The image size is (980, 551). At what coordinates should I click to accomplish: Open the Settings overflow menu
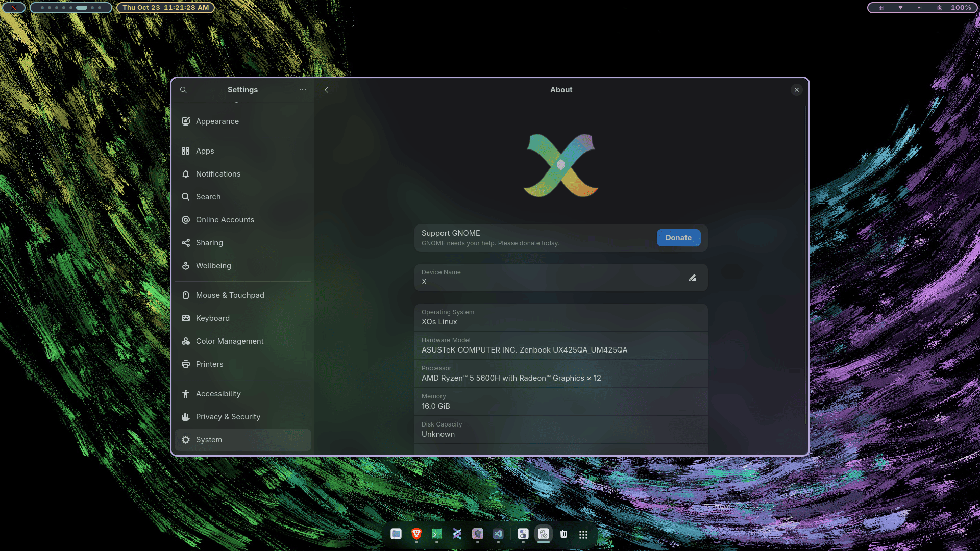(x=303, y=90)
